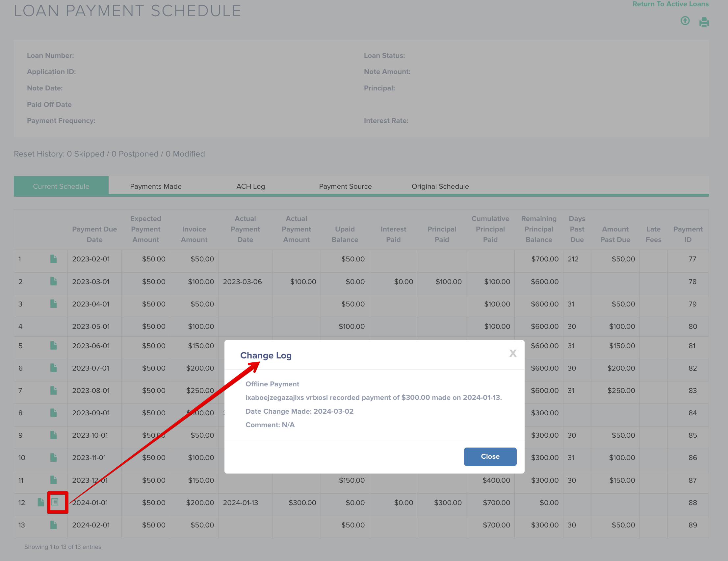Click Actual Payment Date column header
The image size is (728, 561).
pos(245,229)
